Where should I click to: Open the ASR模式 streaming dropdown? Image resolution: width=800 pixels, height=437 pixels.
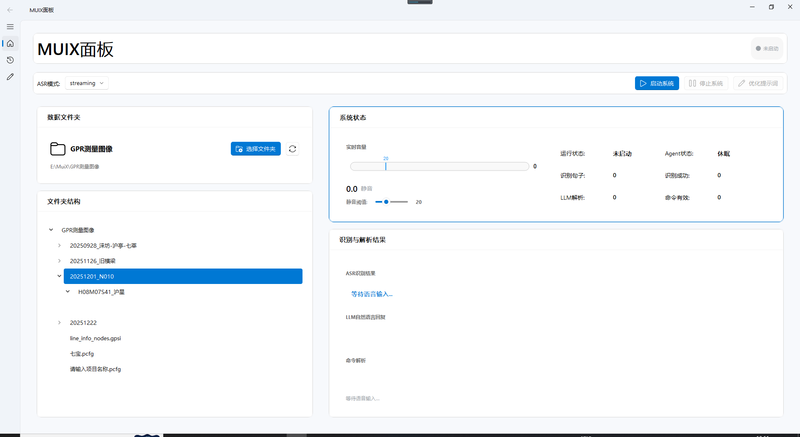(x=87, y=83)
